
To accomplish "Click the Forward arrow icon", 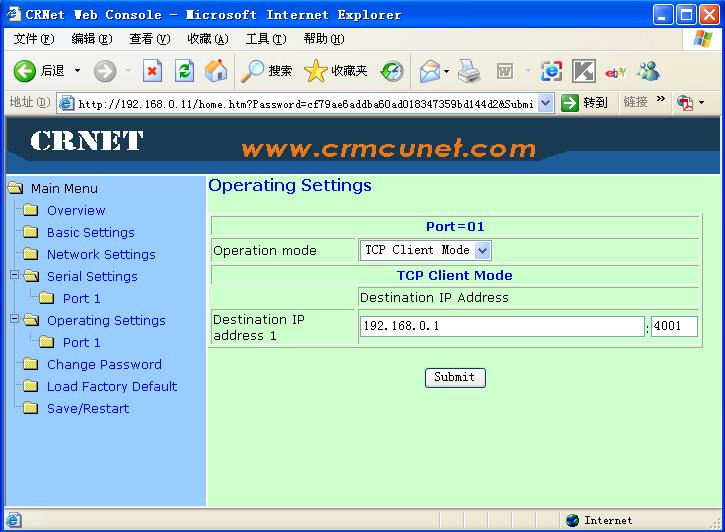I will click(x=105, y=71).
